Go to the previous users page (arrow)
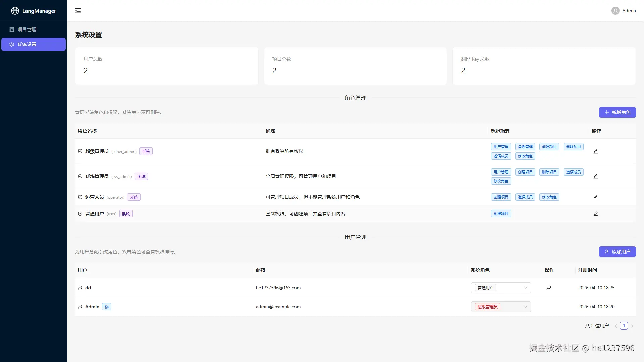This screenshot has height=362, width=644. (x=616, y=326)
